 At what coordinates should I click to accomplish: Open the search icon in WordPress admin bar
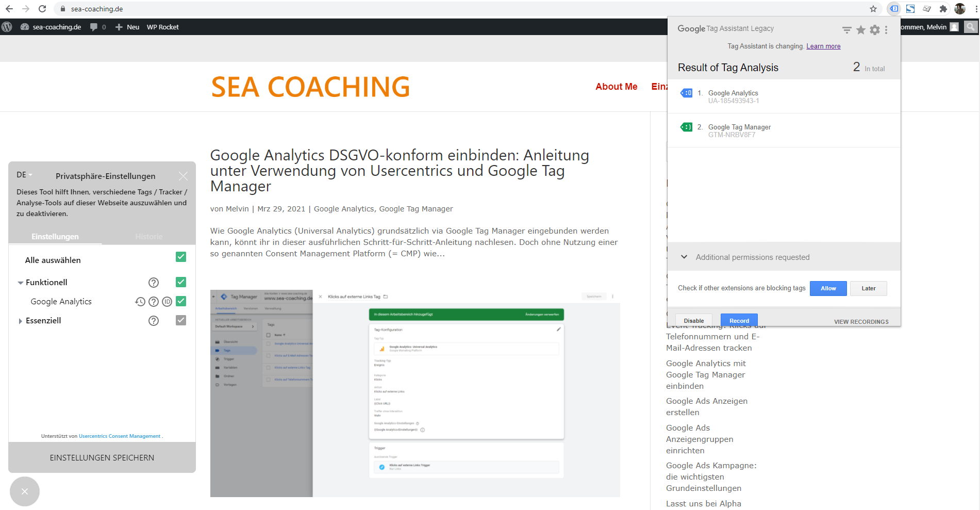click(971, 27)
